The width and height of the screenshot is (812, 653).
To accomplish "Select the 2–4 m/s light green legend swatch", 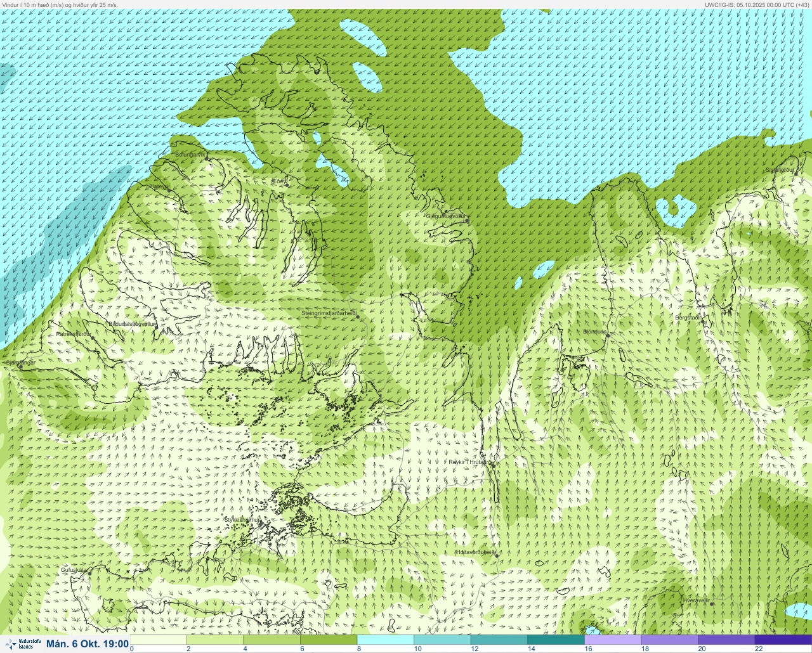I will [x=215, y=640].
